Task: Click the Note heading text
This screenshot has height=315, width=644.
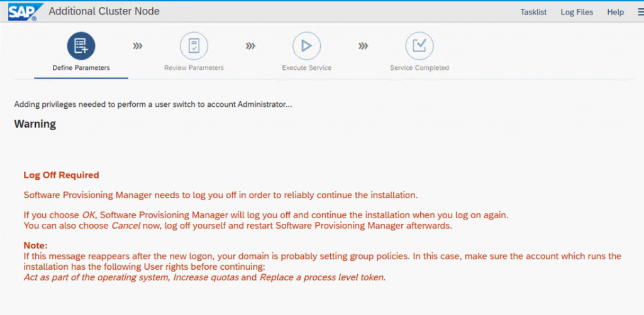Action: pyautogui.click(x=36, y=246)
